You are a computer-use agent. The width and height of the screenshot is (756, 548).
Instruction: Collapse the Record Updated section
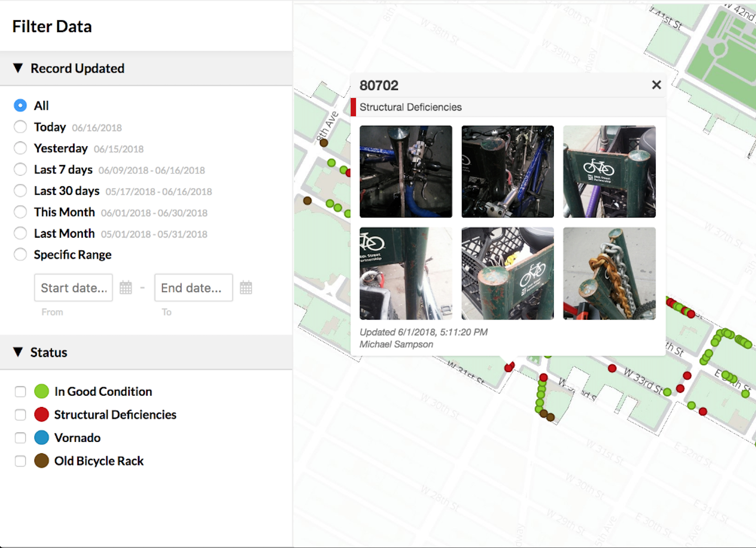click(x=18, y=68)
